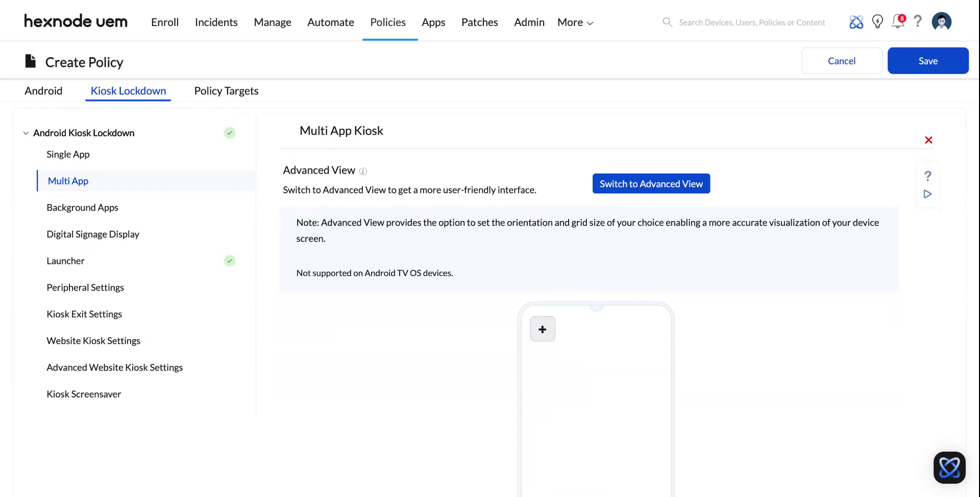Click the green check beside Android Kiosk Lockdown
The width and height of the screenshot is (980, 497).
click(230, 133)
